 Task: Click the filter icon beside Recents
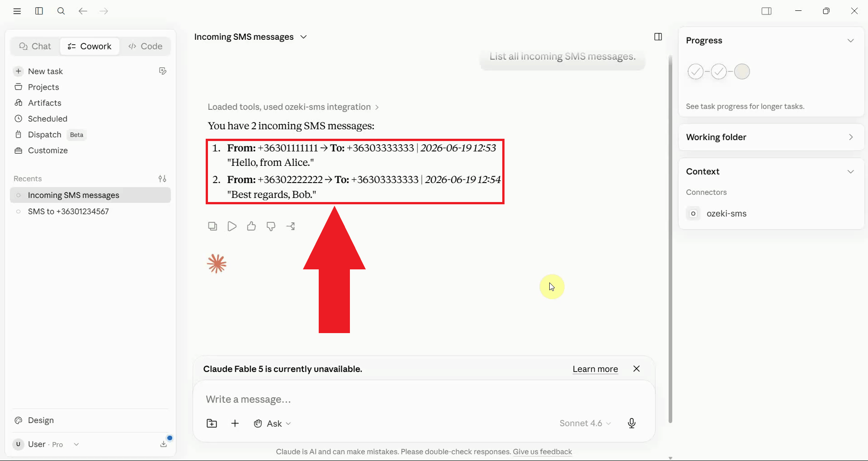[x=162, y=179]
